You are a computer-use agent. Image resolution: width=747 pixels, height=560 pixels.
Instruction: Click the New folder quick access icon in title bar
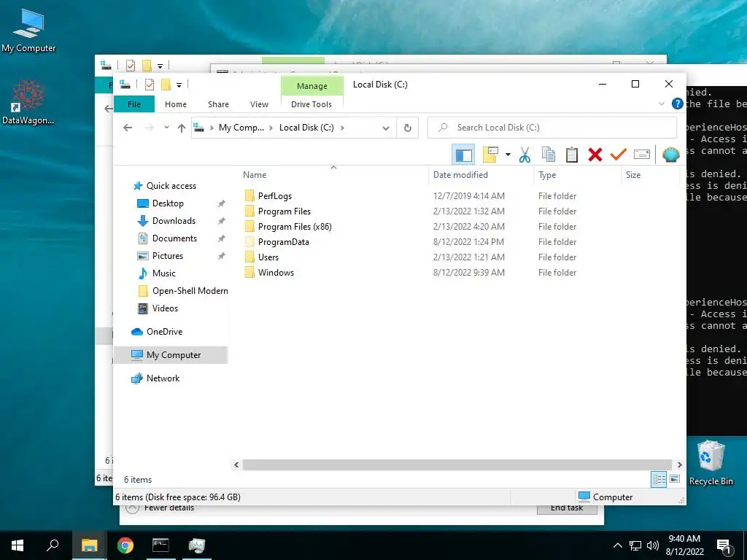(x=166, y=85)
